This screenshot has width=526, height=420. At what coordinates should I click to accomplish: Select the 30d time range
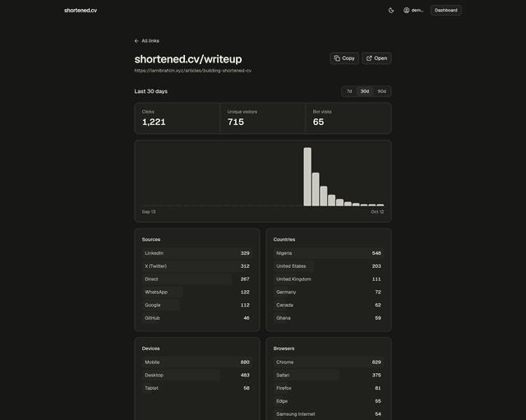[365, 91]
